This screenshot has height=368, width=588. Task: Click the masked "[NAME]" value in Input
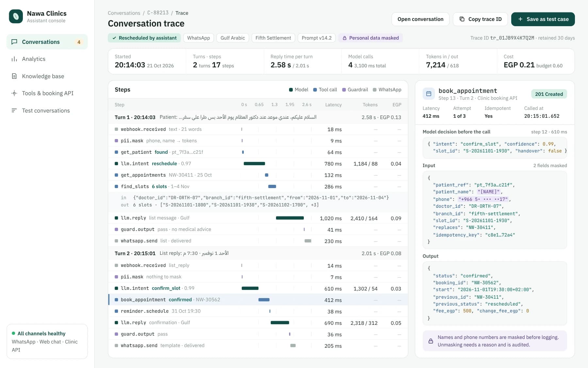(488, 192)
